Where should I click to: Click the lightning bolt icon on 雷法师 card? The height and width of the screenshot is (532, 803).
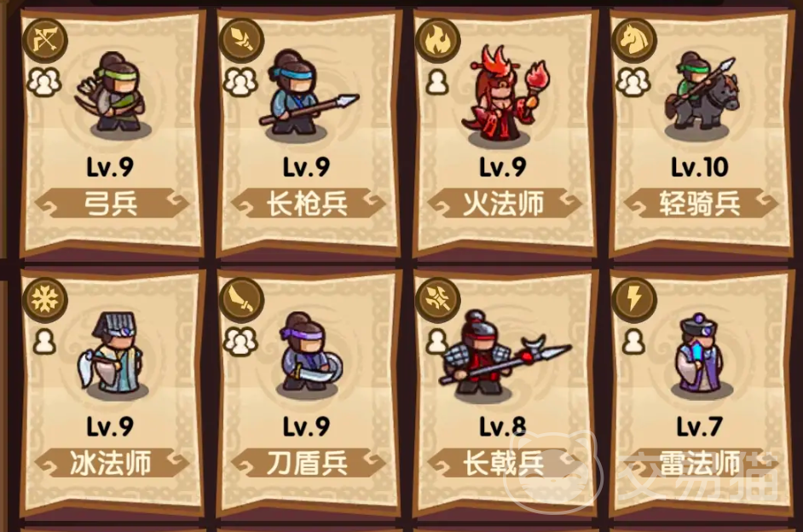(x=633, y=300)
